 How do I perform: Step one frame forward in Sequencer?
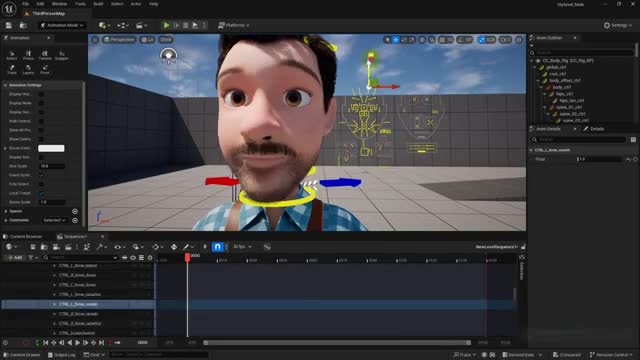coord(85,343)
